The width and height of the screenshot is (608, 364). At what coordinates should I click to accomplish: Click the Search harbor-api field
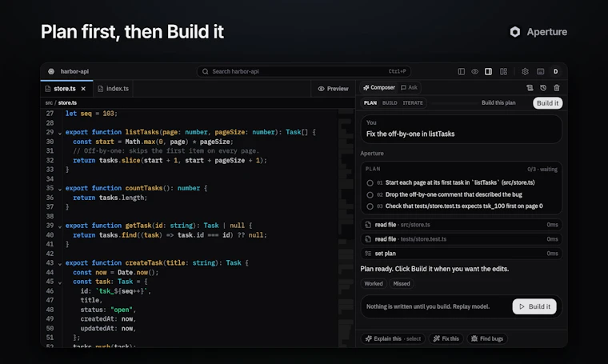click(x=304, y=71)
